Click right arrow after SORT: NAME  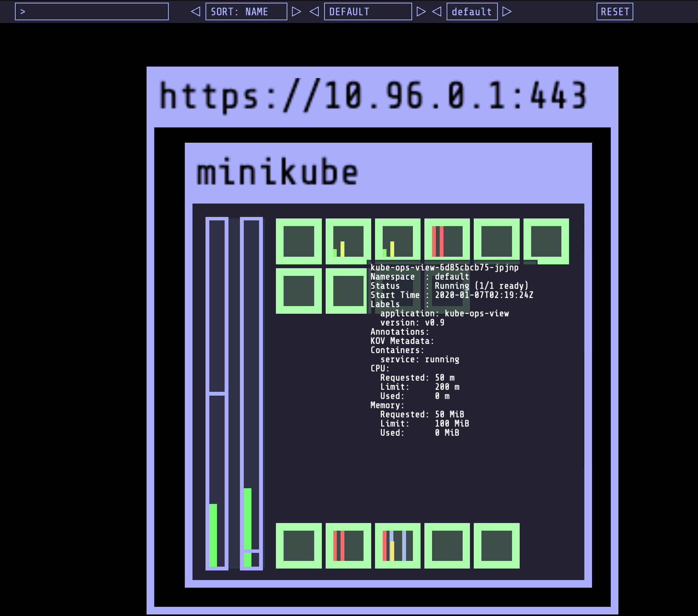click(296, 11)
